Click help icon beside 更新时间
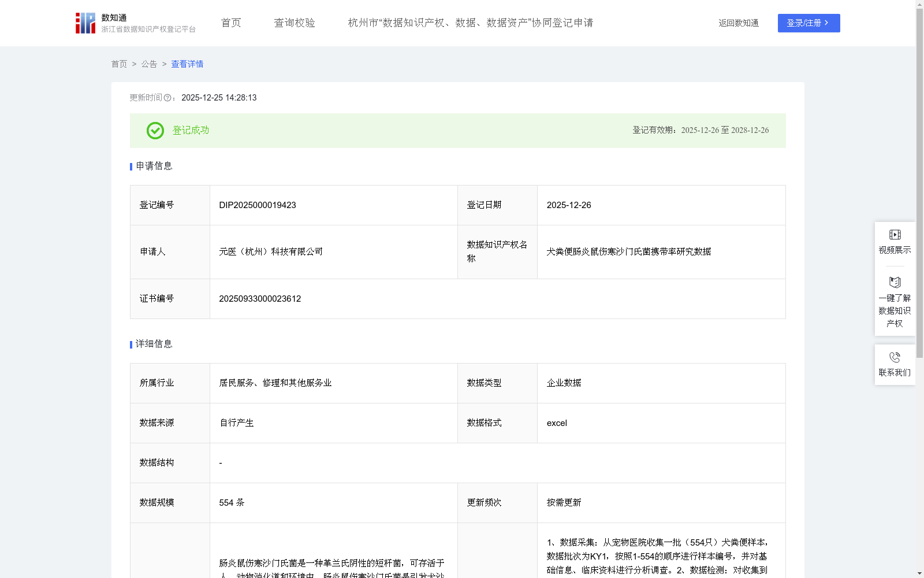 [x=167, y=98]
